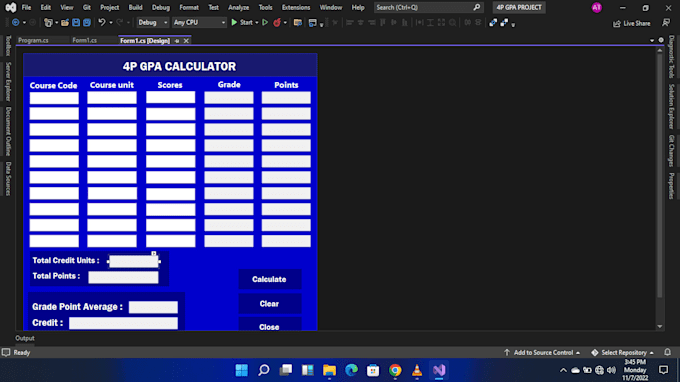Select the Clear button on the form
The image size is (680, 382).
269,304
